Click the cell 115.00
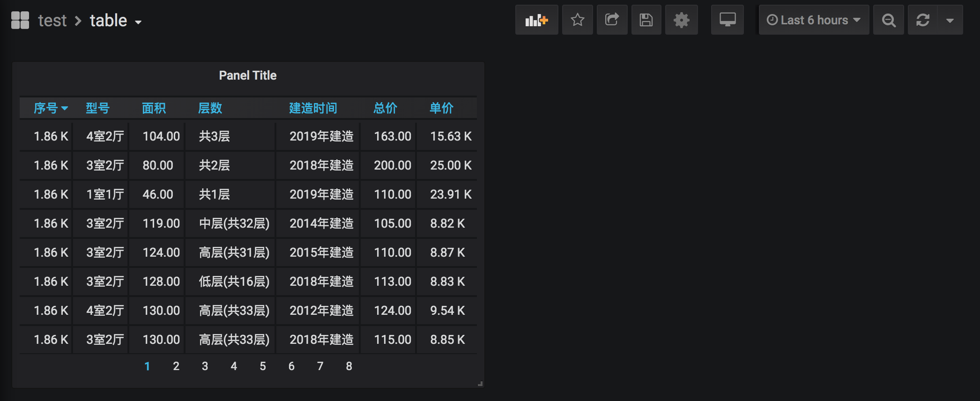This screenshot has height=401, width=980. pos(388,340)
